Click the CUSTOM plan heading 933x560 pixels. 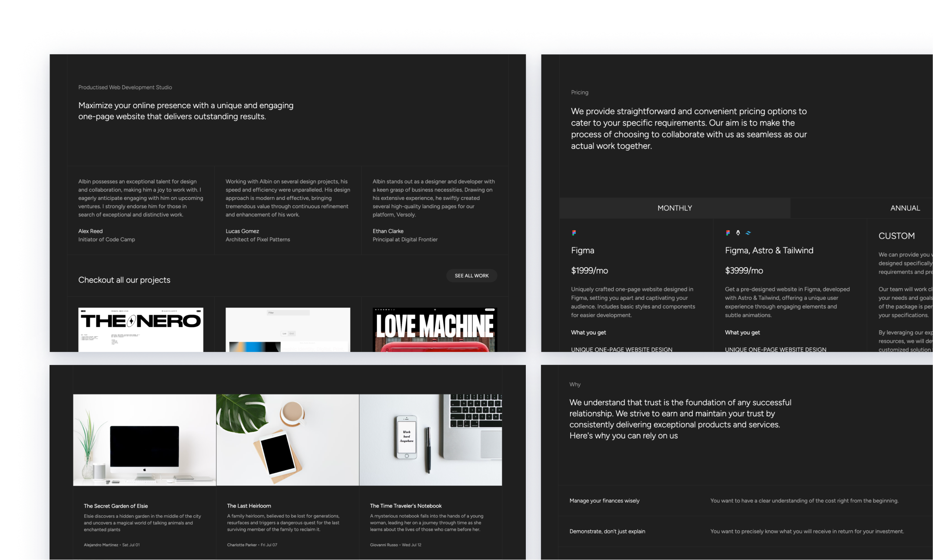coord(896,236)
